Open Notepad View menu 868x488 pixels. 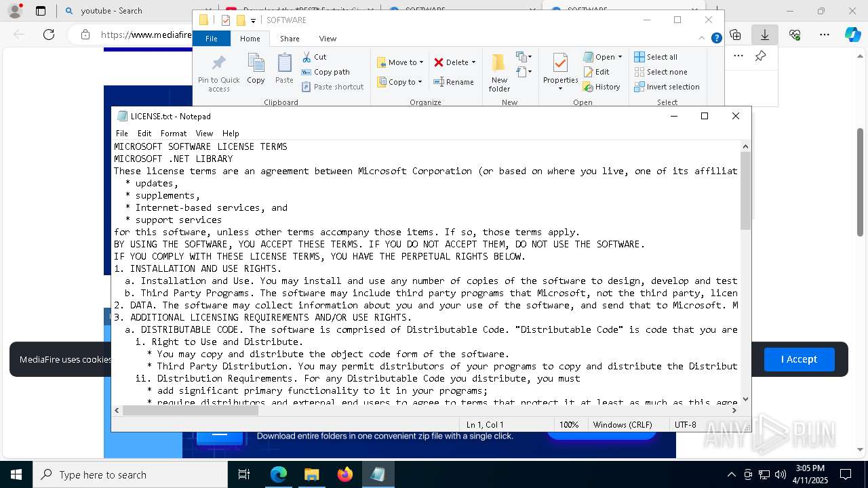pyautogui.click(x=204, y=134)
